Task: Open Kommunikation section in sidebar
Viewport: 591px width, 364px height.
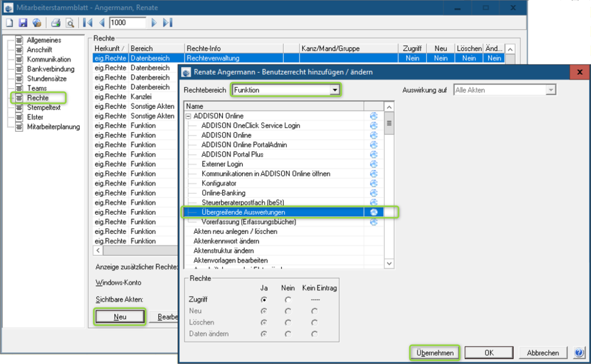Action: pyautogui.click(x=49, y=60)
